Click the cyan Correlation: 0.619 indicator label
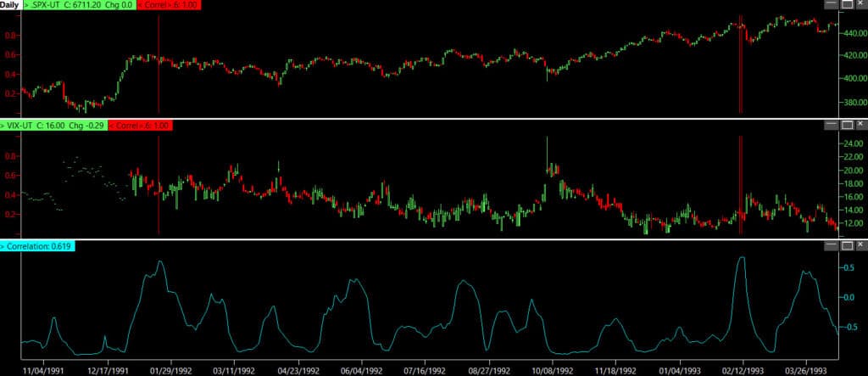The width and height of the screenshot is (868, 376). pyautogui.click(x=37, y=246)
